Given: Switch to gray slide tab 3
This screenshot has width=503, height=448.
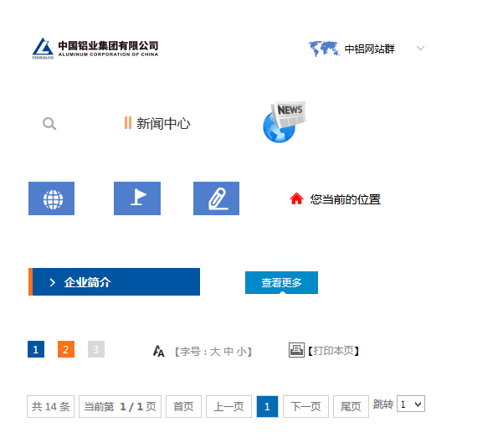Looking at the screenshot, I should pos(96,350).
